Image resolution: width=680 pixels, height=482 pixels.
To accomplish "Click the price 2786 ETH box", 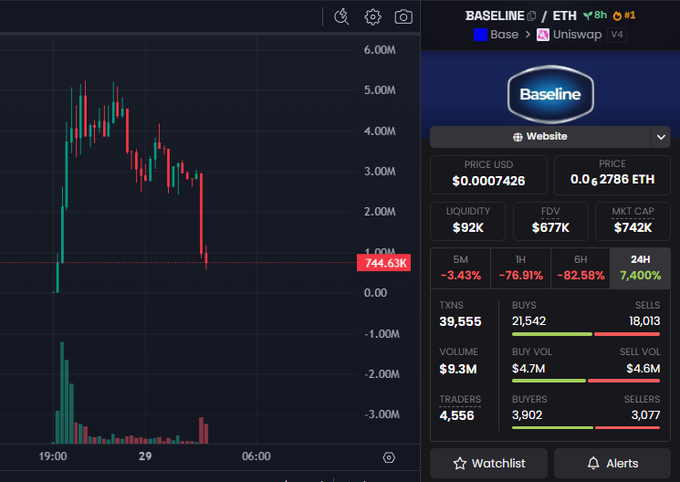I will (612, 174).
